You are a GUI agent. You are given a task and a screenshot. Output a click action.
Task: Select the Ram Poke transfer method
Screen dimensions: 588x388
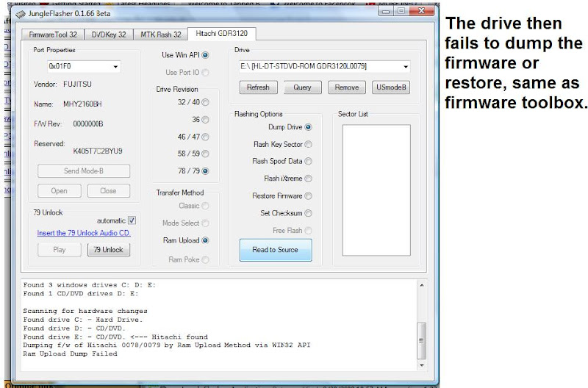point(205,259)
